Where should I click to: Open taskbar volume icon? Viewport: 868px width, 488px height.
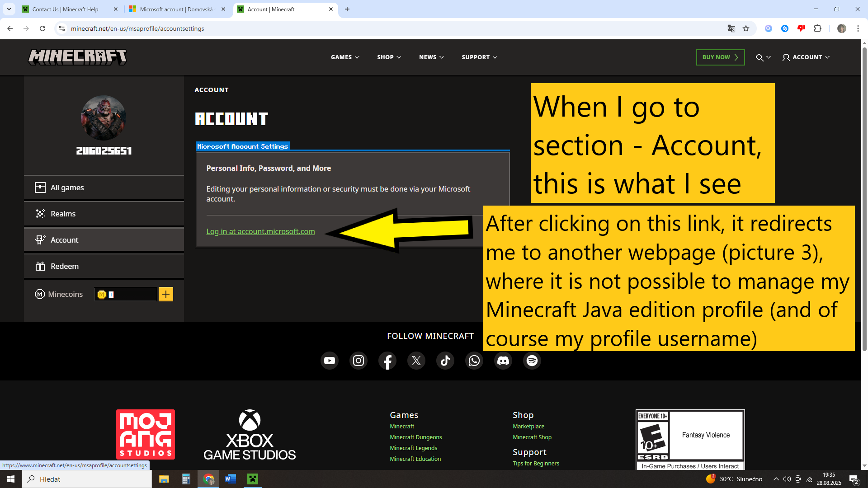787,479
